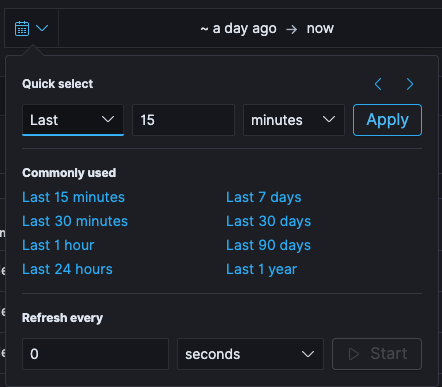Image resolution: width=442 pixels, height=387 pixels.
Task: Open the 'minutes' unit dropdown
Action: 294,120
